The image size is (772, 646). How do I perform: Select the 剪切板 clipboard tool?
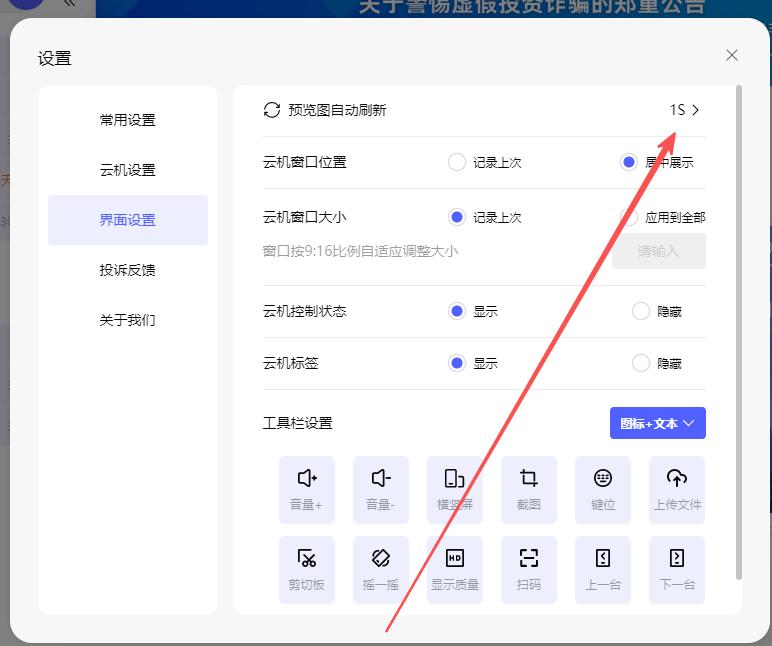pos(307,570)
